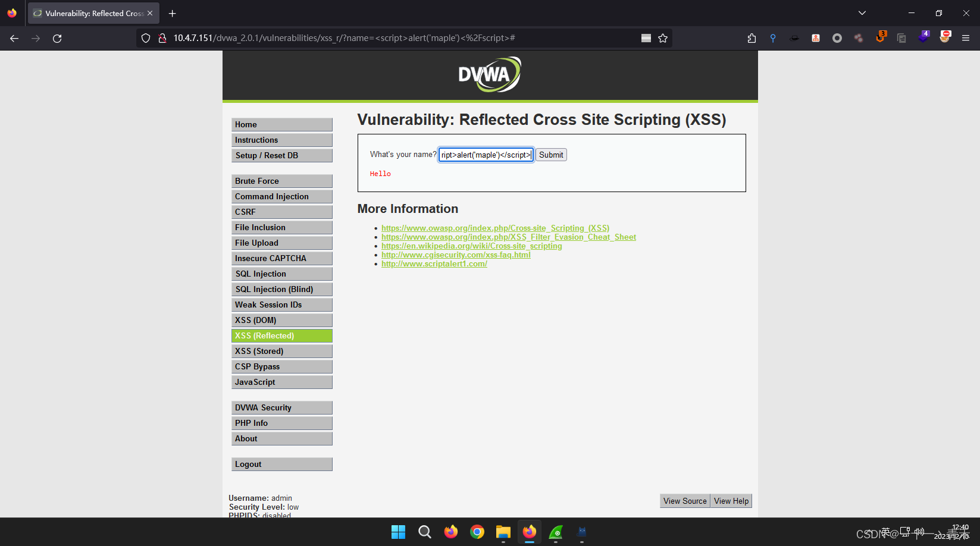This screenshot has width=980, height=546.
Task: Click the red sitemap extension icon
Action: 816,38
